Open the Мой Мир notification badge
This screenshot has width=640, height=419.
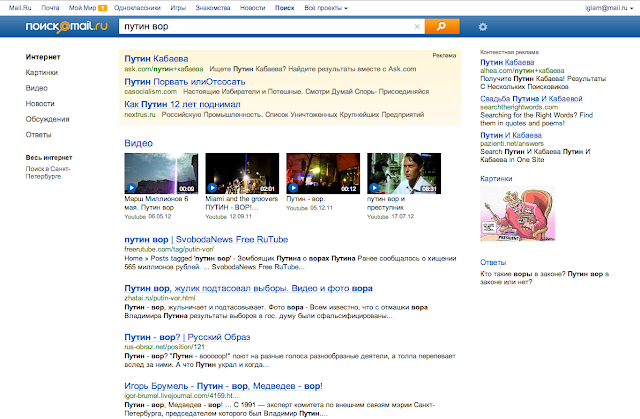coord(102,8)
